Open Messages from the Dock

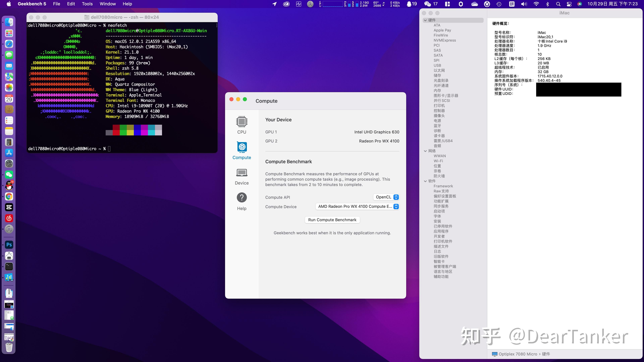point(9,55)
